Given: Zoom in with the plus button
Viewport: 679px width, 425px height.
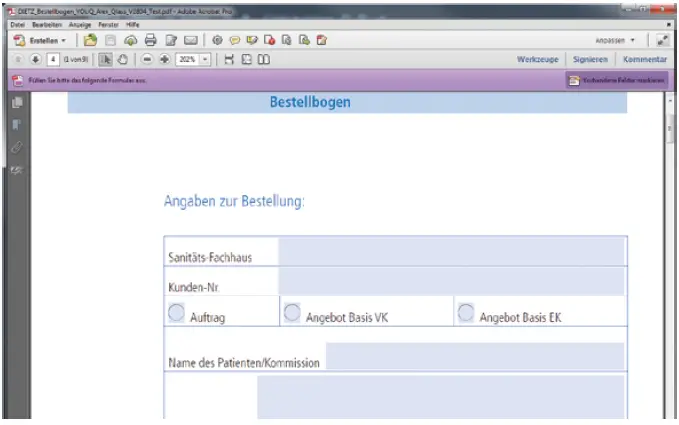Looking at the screenshot, I should pyautogui.click(x=165, y=59).
